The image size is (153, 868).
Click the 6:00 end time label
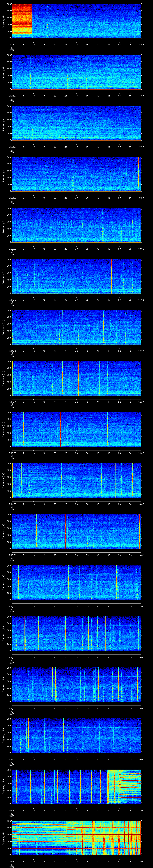click(141, 44)
